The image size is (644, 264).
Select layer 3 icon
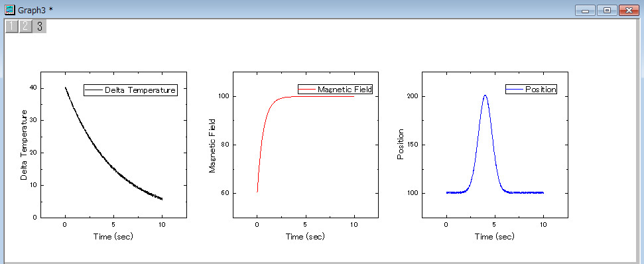pyautogui.click(x=39, y=27)
